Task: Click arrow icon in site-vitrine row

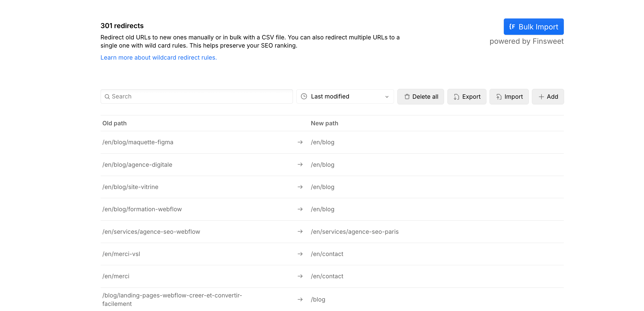Action: tap(300, 187)
